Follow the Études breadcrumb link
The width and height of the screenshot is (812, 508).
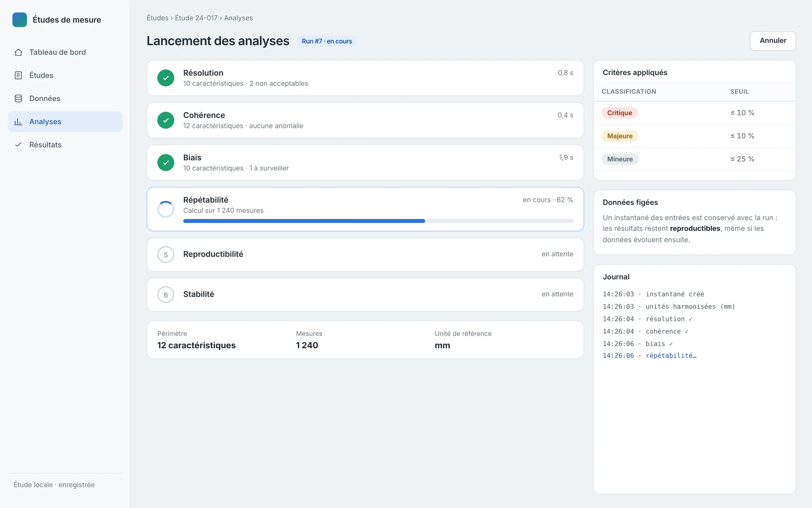point(157,18)
